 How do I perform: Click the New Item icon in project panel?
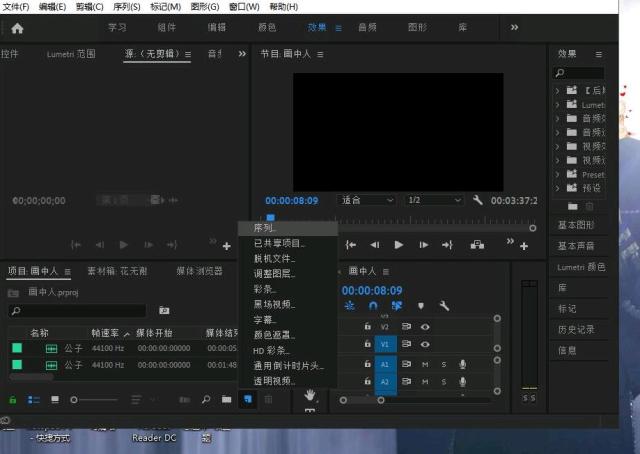tap(248, 399)
